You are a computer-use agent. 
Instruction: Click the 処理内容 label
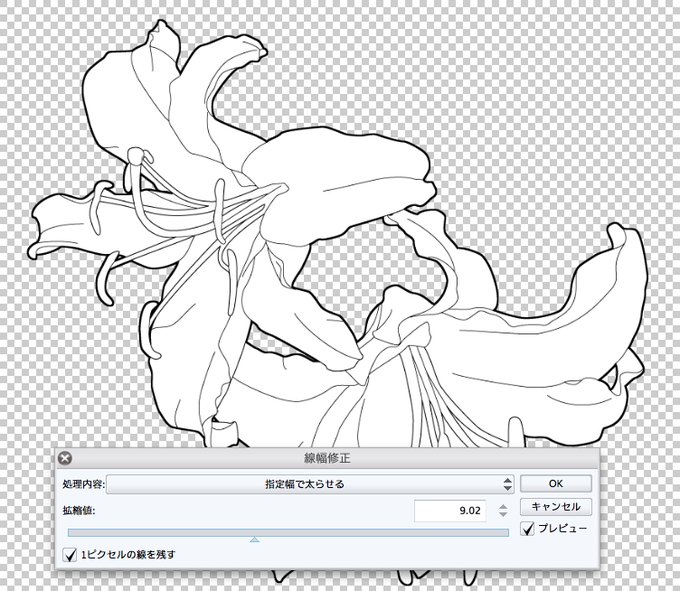tap(84, 484)
